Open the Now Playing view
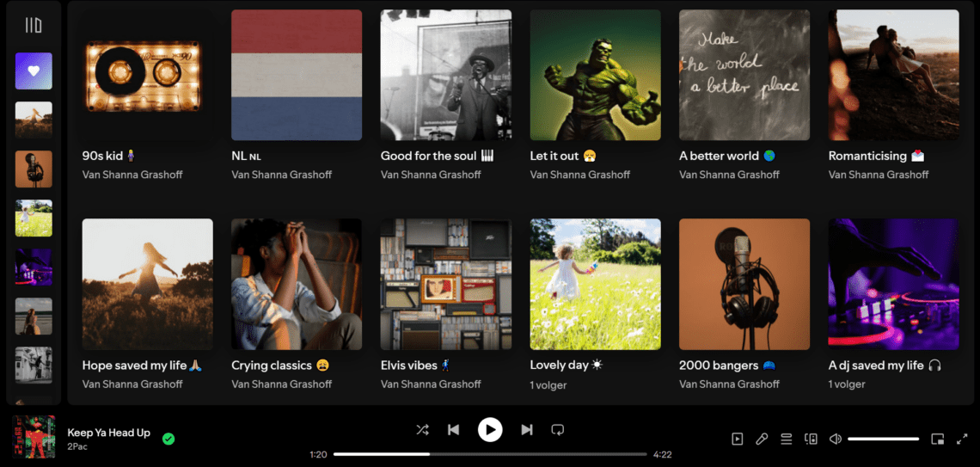The image size is (980, 467). click(737, 439)
